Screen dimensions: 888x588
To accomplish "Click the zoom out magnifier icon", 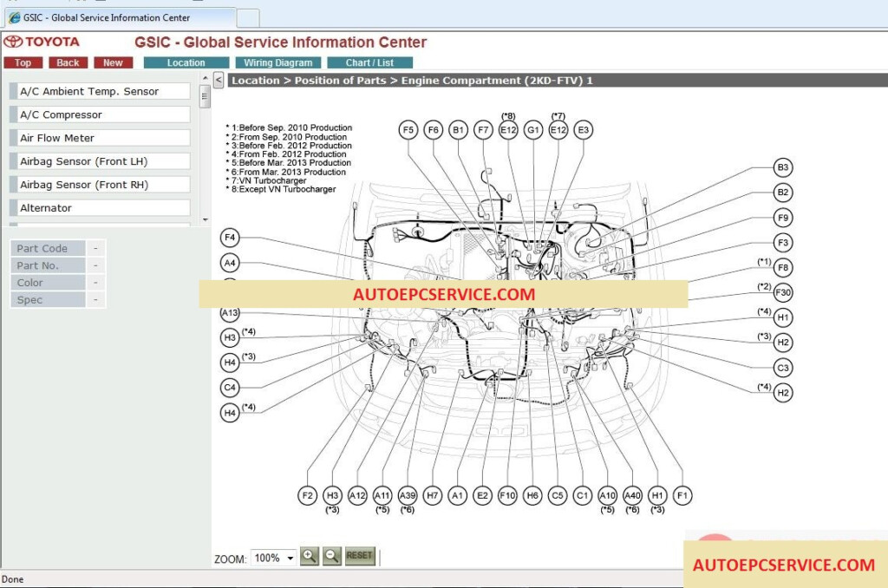I will coord(332,556).
